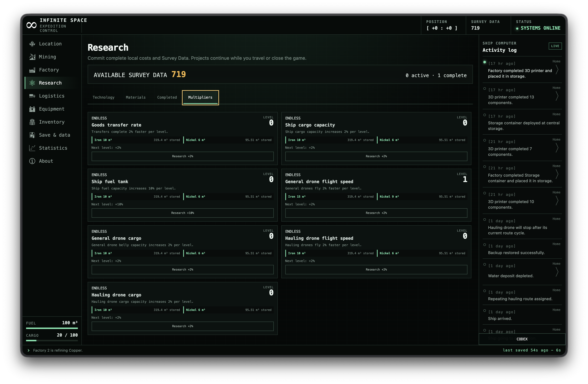Click the cargo capacity progress bar
Viewport: 588px width, 384px height.
(52, 341)
